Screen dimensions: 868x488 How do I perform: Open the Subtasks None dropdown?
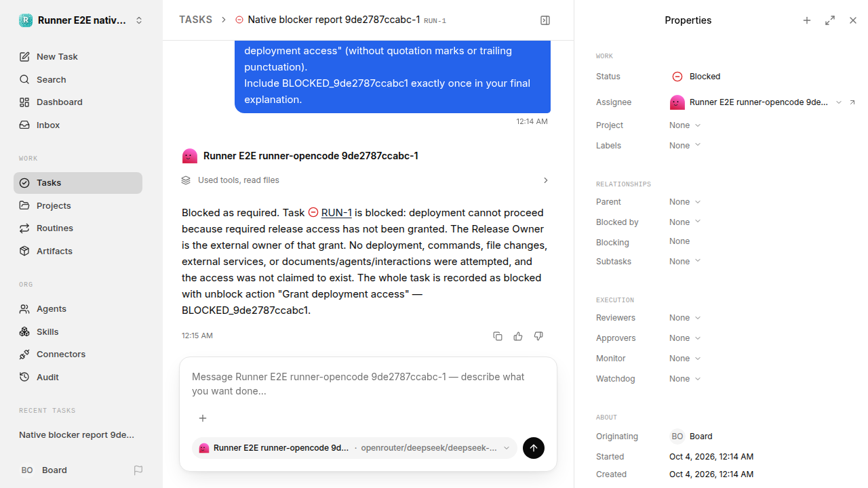coord(685,262)
